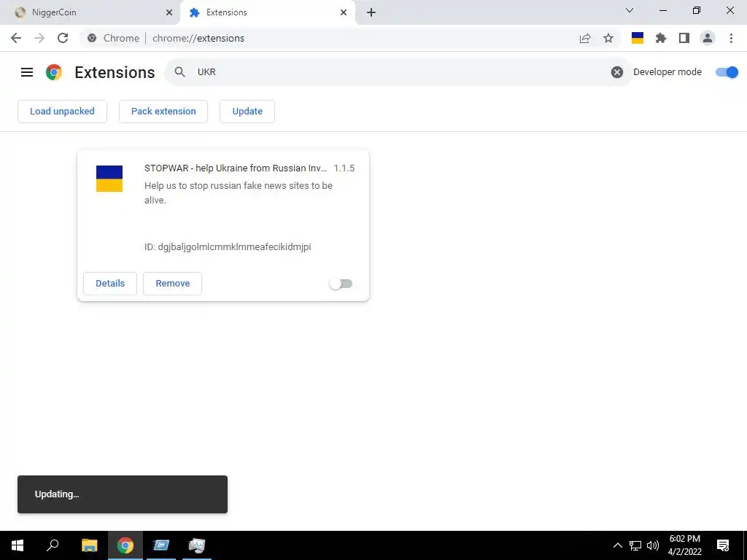Open the tab search chevron
This screenshot has height=560, width=747.
[630, 10]
